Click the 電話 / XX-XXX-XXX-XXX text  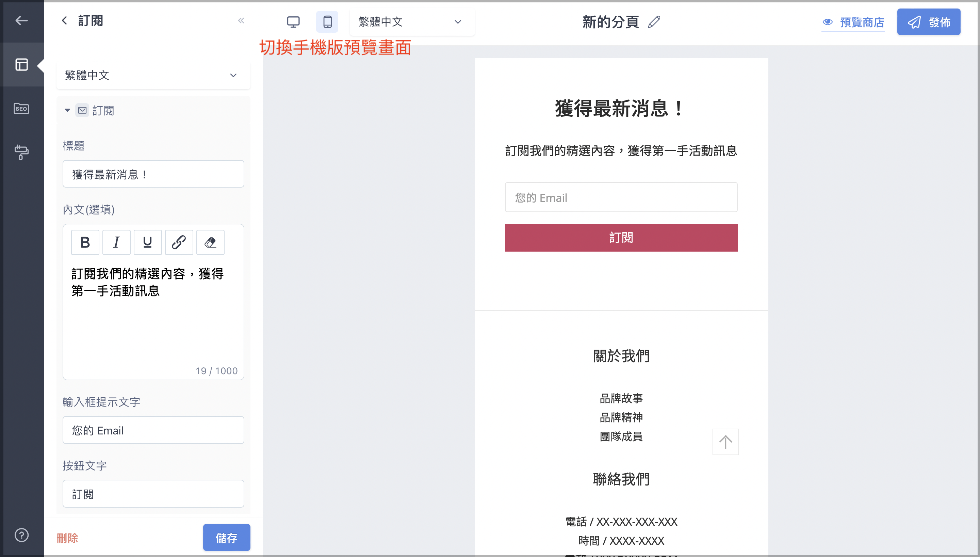[x=621, y=522]
